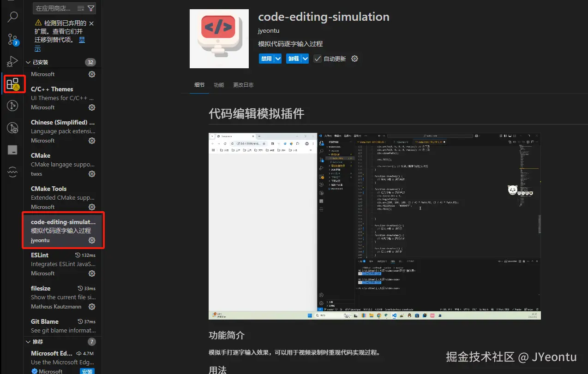Click the 功能简介 heading
This screenshot has height=374, width=588.
tap(227, 335)
